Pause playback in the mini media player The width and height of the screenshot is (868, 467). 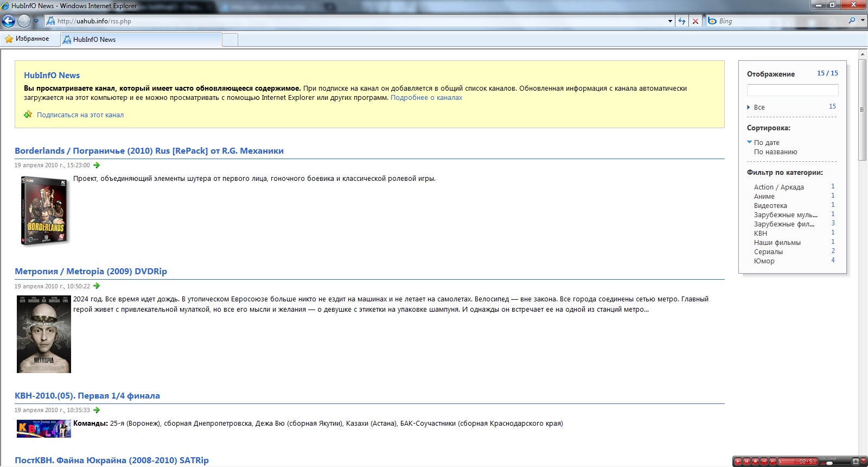[x=746, y=462]
